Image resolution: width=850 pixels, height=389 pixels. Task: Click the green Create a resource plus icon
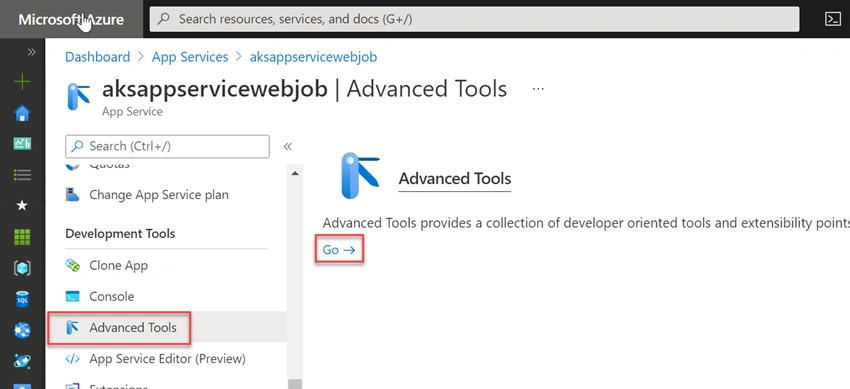click(22, 82)
